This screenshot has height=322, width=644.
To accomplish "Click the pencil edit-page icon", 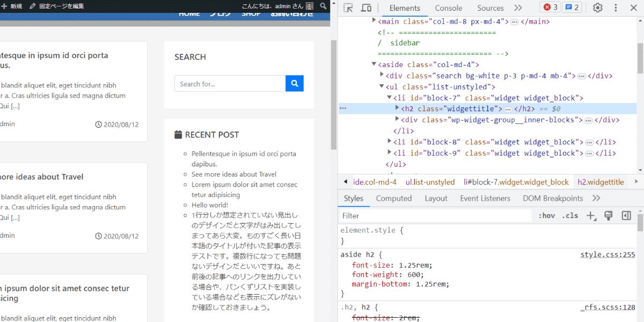I will point(33,6).
